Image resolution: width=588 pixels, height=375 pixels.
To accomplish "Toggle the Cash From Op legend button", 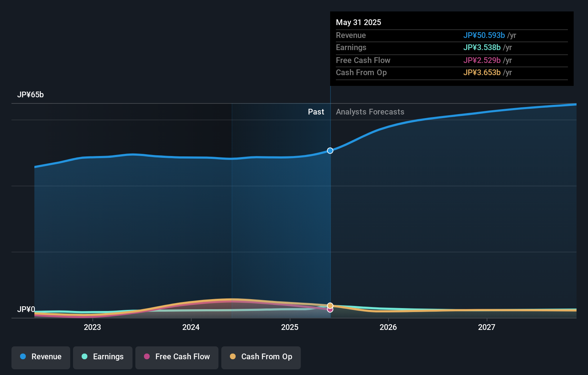I will [x=261, y=357].
